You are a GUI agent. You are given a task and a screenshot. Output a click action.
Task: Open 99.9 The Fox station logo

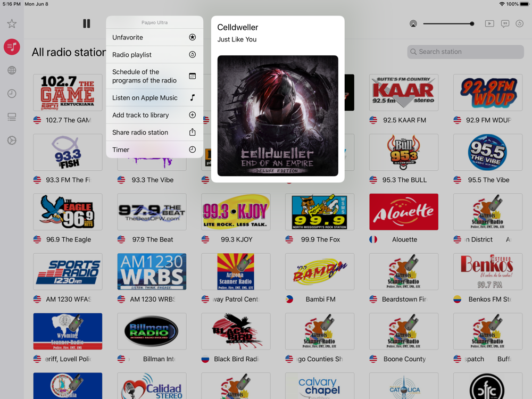(x=320, y=212)
